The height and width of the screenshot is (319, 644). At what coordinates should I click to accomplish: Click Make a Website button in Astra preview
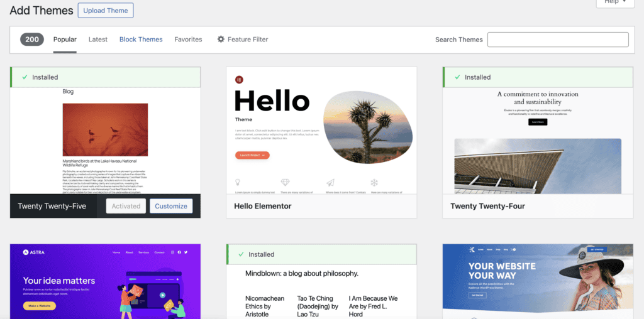40,306
